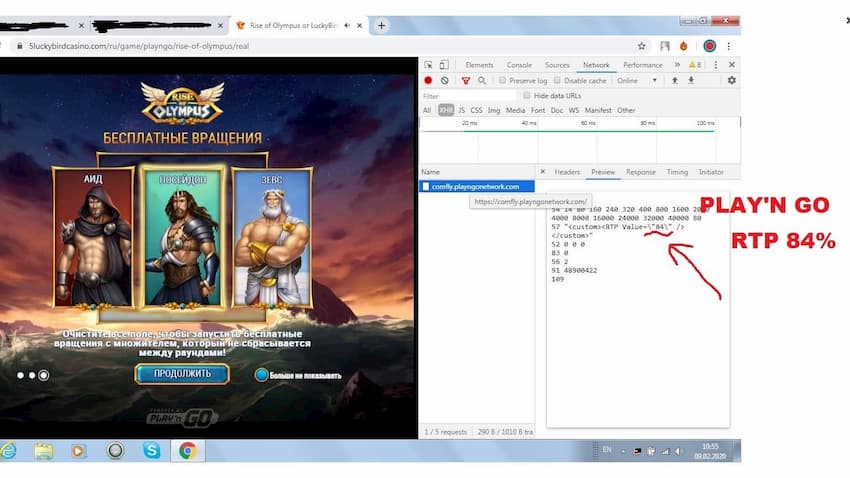Switch to the Console tab
The width and height of the screenshot is (850, 478).
519,65
